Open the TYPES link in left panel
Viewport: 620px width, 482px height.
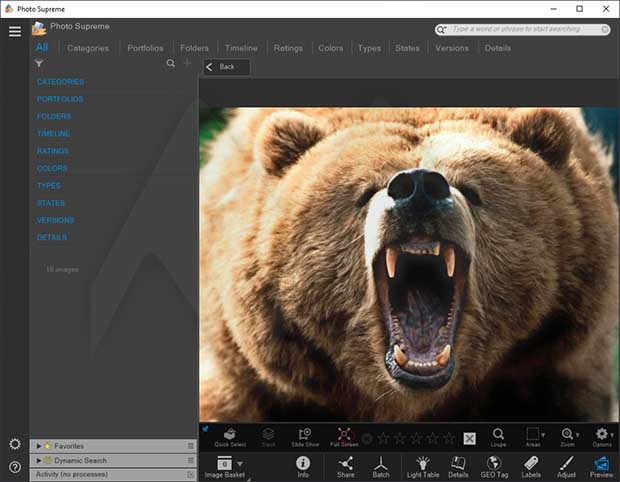point(49,186)
